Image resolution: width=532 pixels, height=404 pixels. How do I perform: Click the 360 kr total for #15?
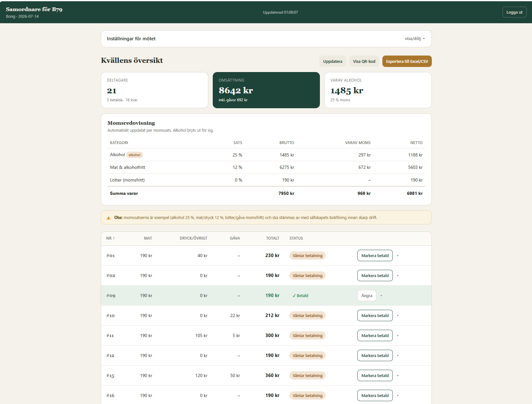click(272, 375)
